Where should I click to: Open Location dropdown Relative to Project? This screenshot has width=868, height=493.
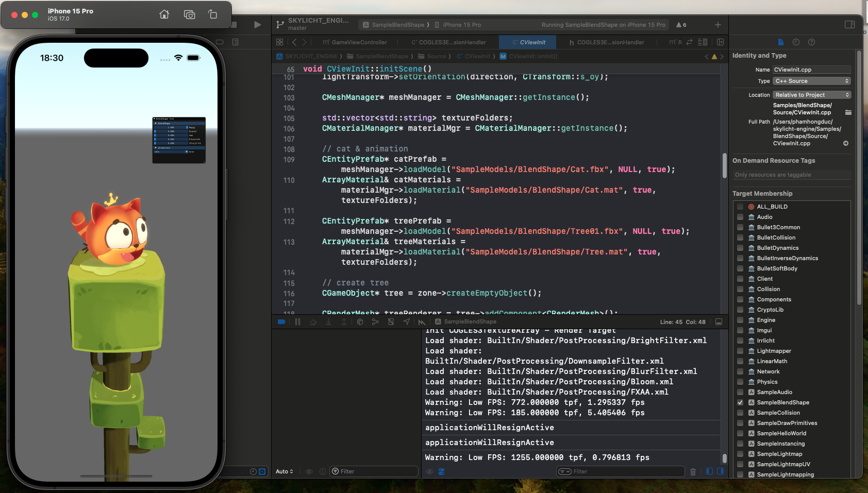[x=811, y=95]
